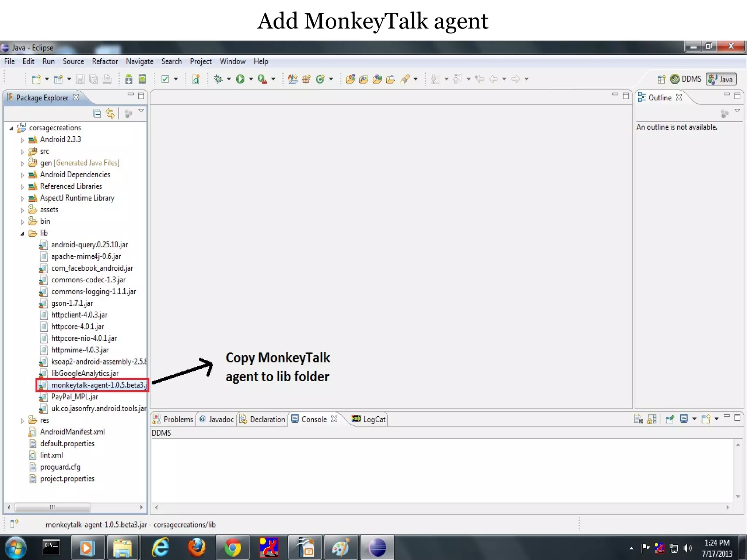Expand the res folder
This screenshot has height=560, width=747.
point(22,421)
